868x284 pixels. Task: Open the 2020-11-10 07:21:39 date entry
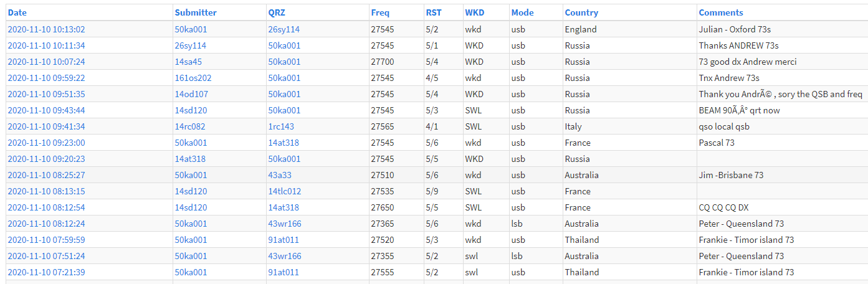click(46, 272)
